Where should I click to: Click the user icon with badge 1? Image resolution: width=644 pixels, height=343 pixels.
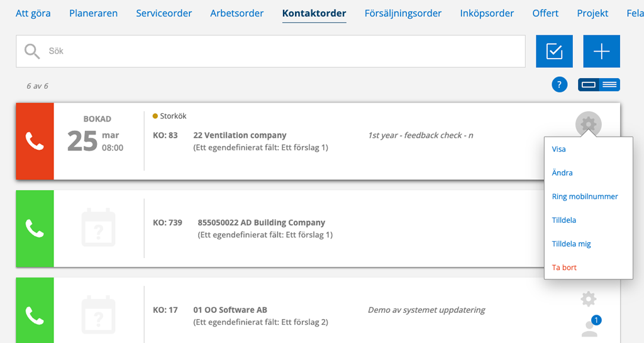click(x=591, y=326)
